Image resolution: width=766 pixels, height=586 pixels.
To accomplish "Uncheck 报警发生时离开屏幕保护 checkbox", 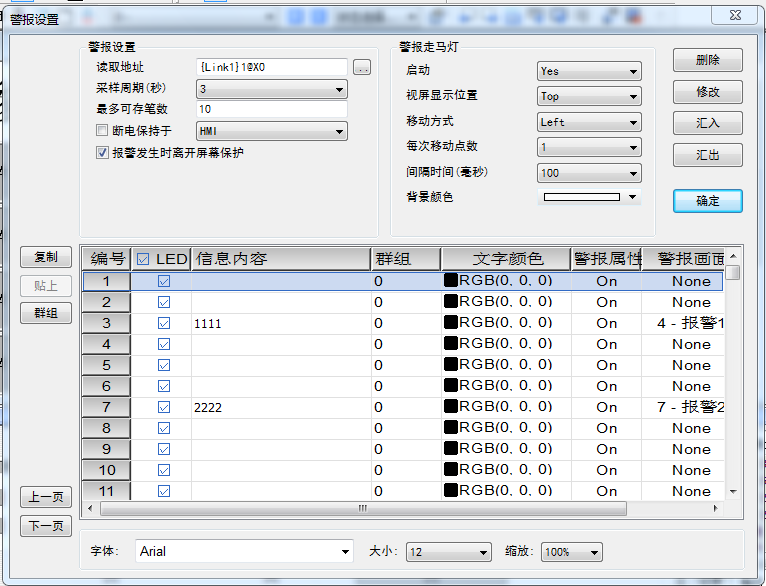I will [102, 153].
